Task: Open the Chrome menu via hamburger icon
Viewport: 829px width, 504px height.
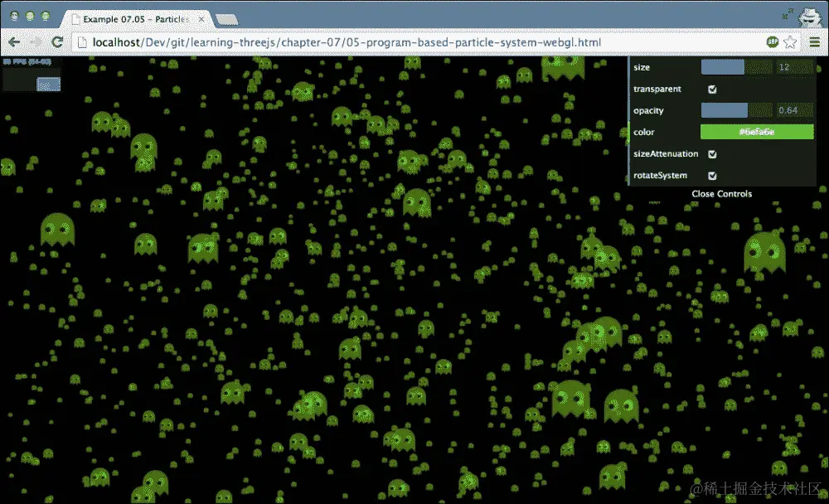Action: pyautogui.click(x=816, y=41)
